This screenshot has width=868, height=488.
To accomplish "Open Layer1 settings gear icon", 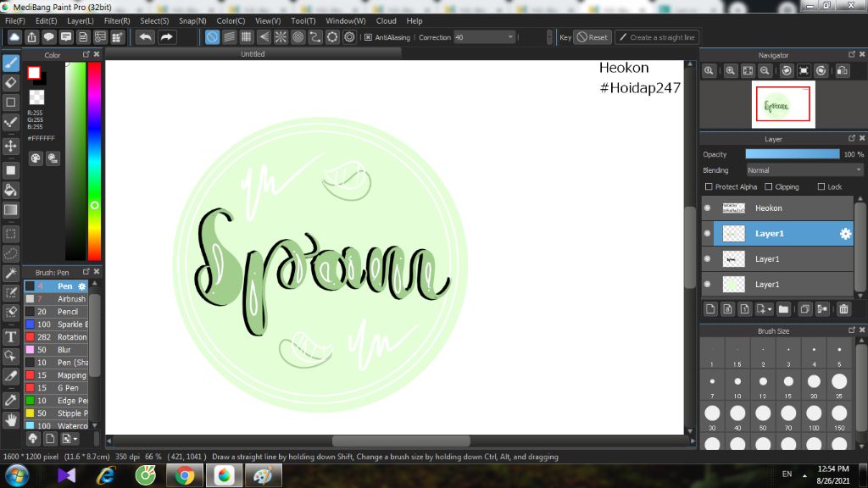I will [x=845, y=234].
